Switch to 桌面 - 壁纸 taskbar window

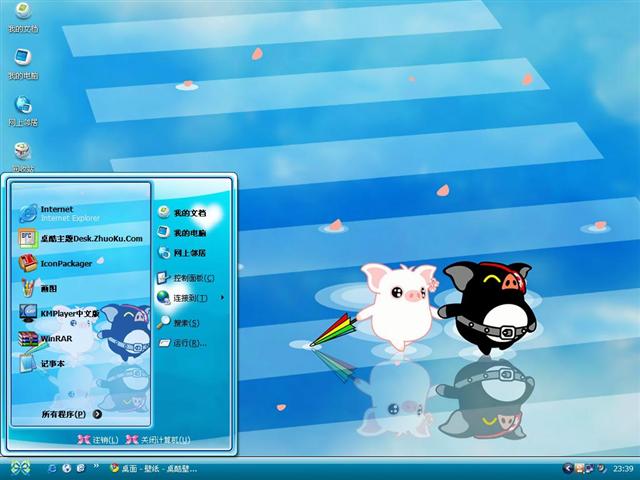(x=153, y=469)
